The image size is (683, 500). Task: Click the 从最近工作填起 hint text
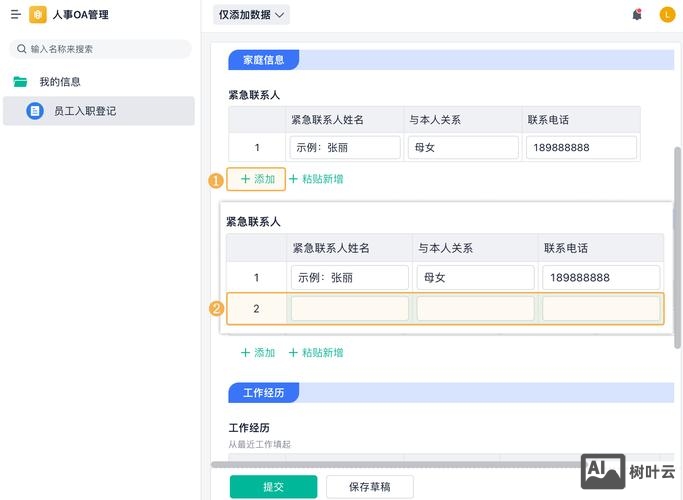pyautogui.click(x=260, y=444)
